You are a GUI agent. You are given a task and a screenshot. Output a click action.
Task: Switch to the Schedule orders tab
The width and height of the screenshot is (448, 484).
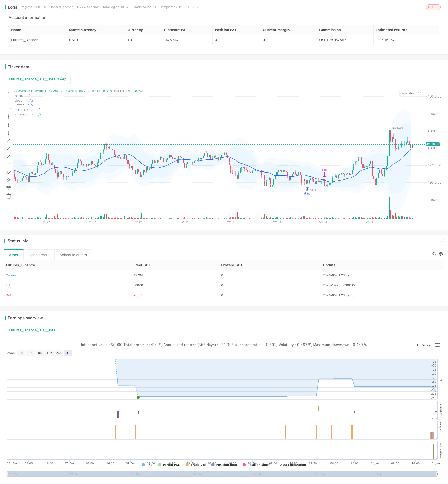(73, 255)
